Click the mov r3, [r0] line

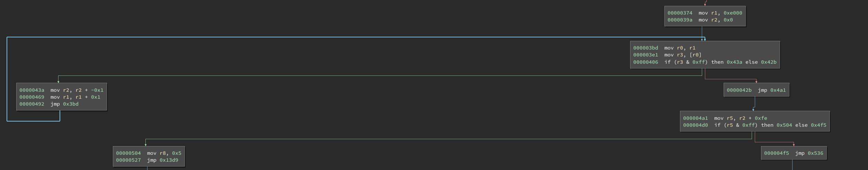click(667, 55)
